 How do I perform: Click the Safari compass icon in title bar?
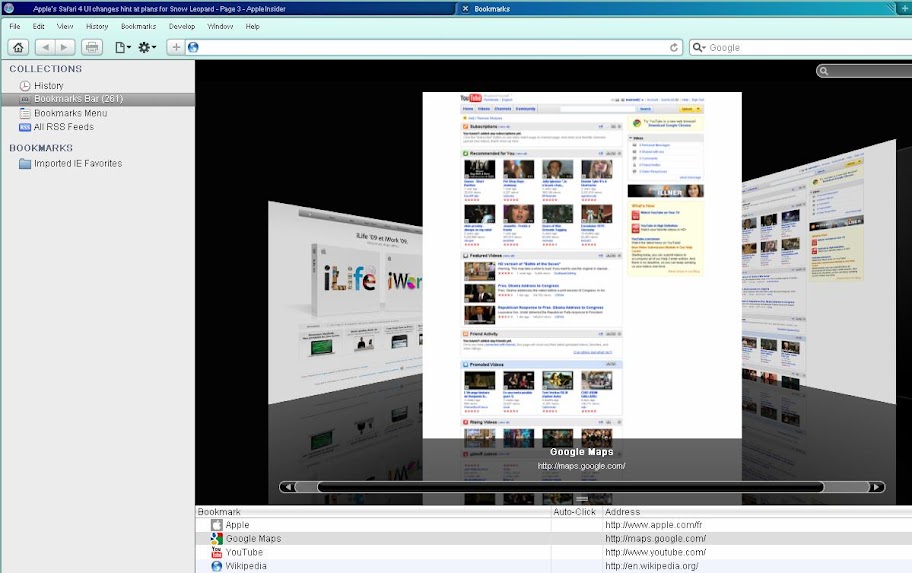pyautogui.click(x=9, y=8)
